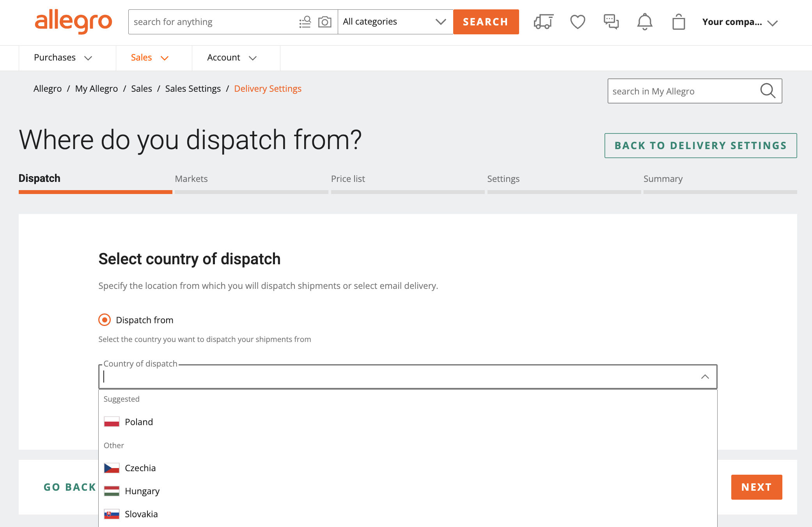
Task: Expand the Purchases menu
Action: [63, 58]
